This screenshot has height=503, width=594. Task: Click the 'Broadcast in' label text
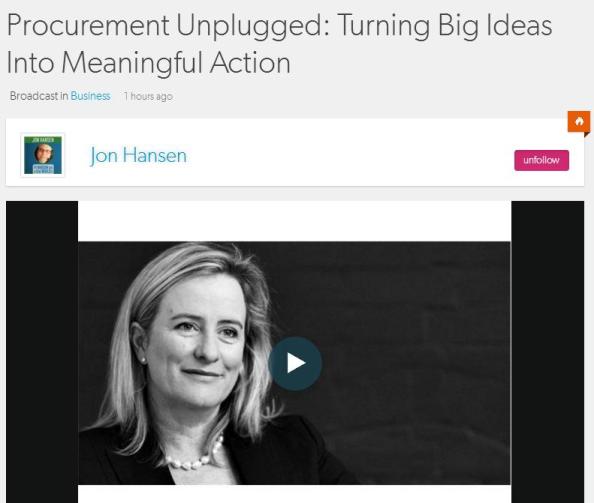pos(39,96)
